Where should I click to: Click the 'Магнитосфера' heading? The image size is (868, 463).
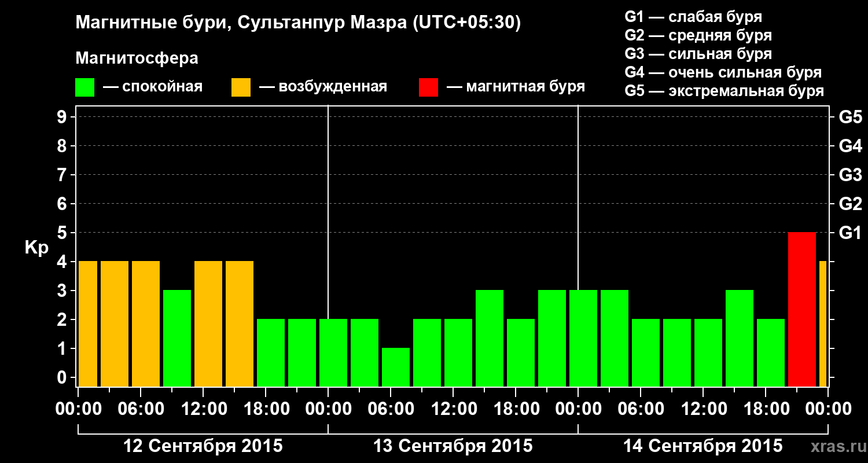coord(137,58)
